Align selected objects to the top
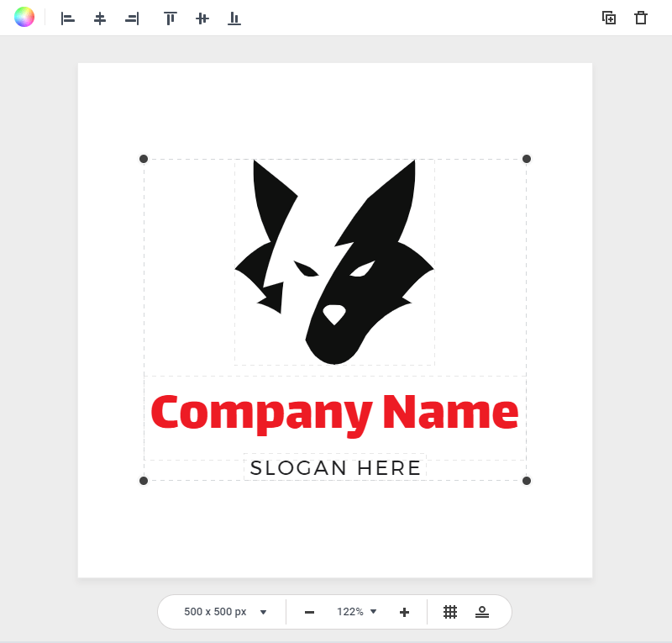The width and height of the screenshot is (672, 643). pyautogui.click(x=171, y=18)
